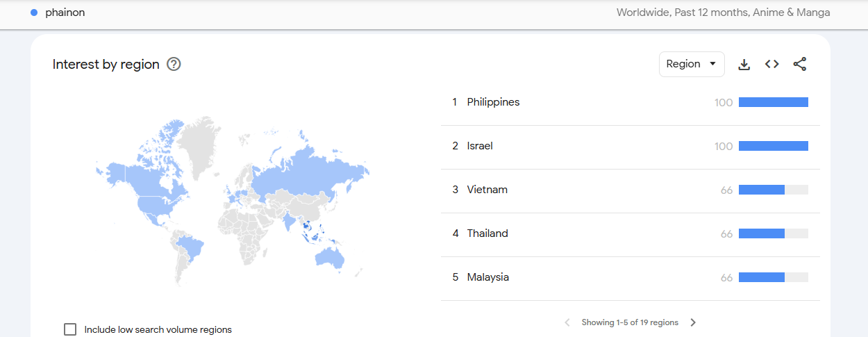The height and width of the screenshot is (337, 868).
Task: Download the Interest by region data
Action: tap(744, 64)
